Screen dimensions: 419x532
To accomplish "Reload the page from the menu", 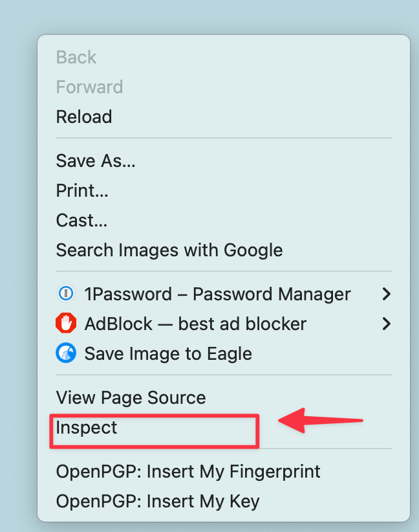I will tap(84, 117).
